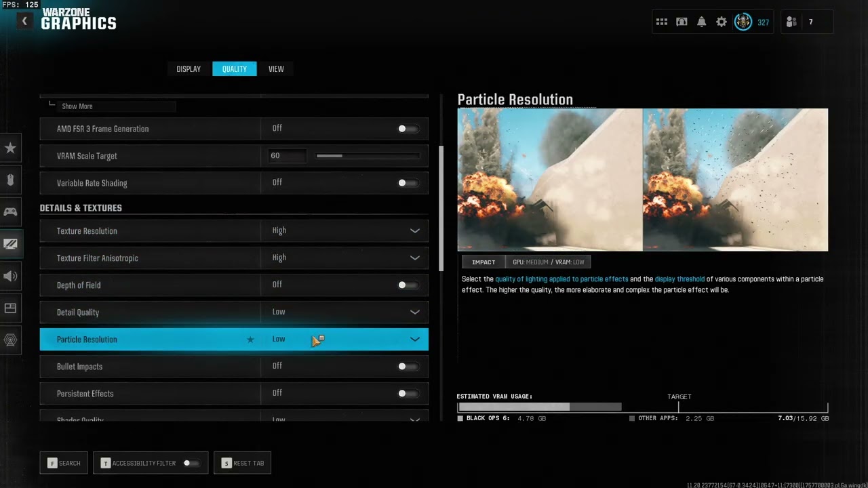
Task: Click the Particle Resolution preview image
Action: [643, 180]
